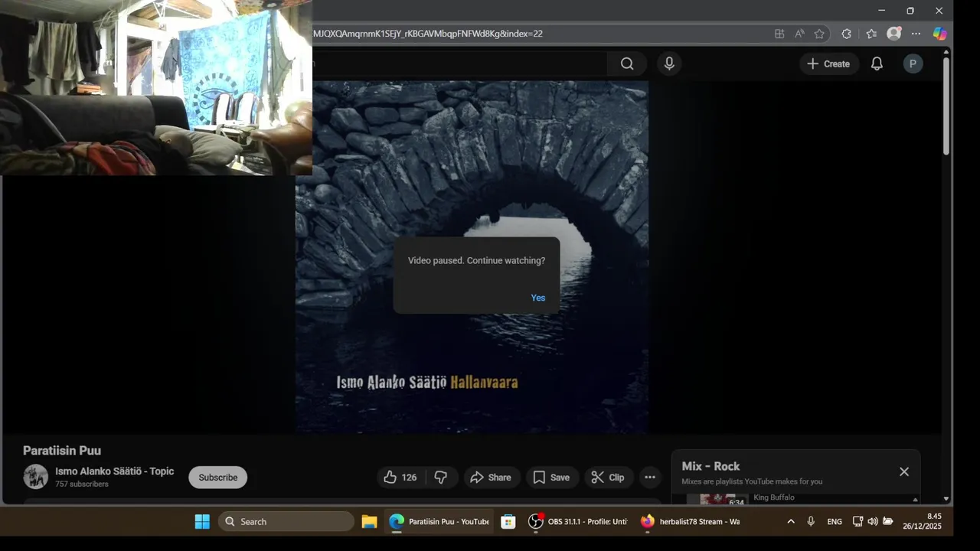Share the Paratiisin Puu video
This screenshot has height=551, width=980.
click(491, 478)
